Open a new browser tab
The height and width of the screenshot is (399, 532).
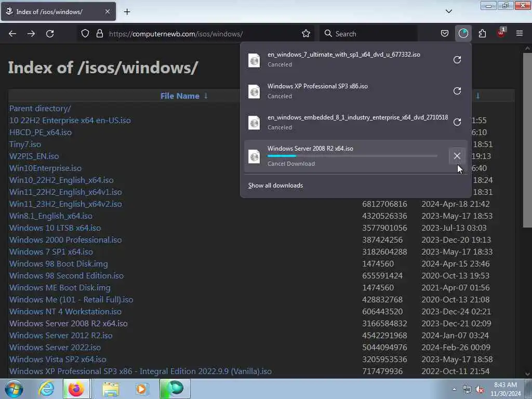127,12
